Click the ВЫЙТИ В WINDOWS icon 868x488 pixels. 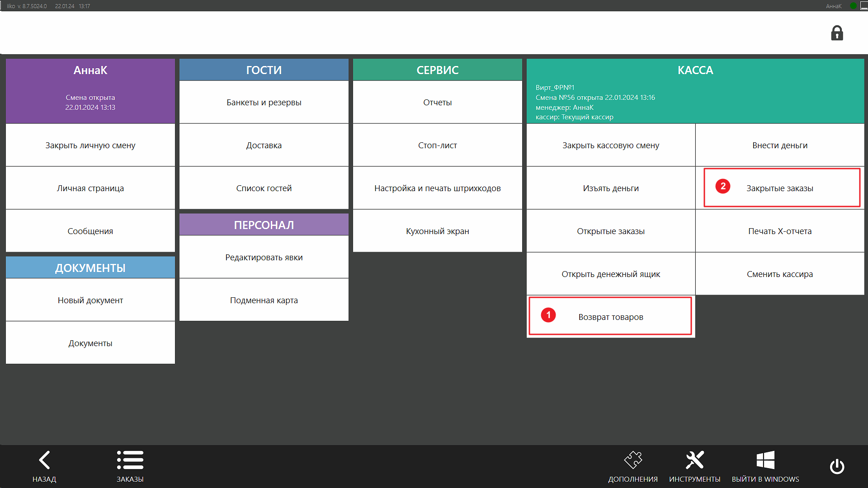pos(765,460)
